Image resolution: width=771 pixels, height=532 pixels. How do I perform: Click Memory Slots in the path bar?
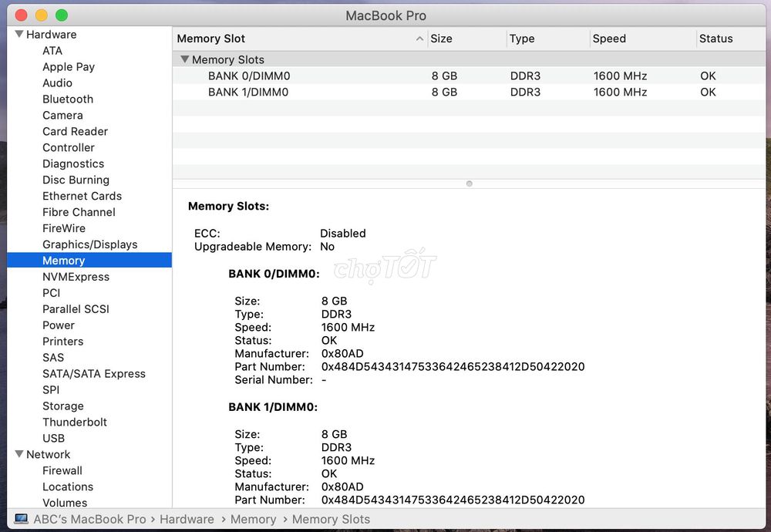(x=331, y=519)
